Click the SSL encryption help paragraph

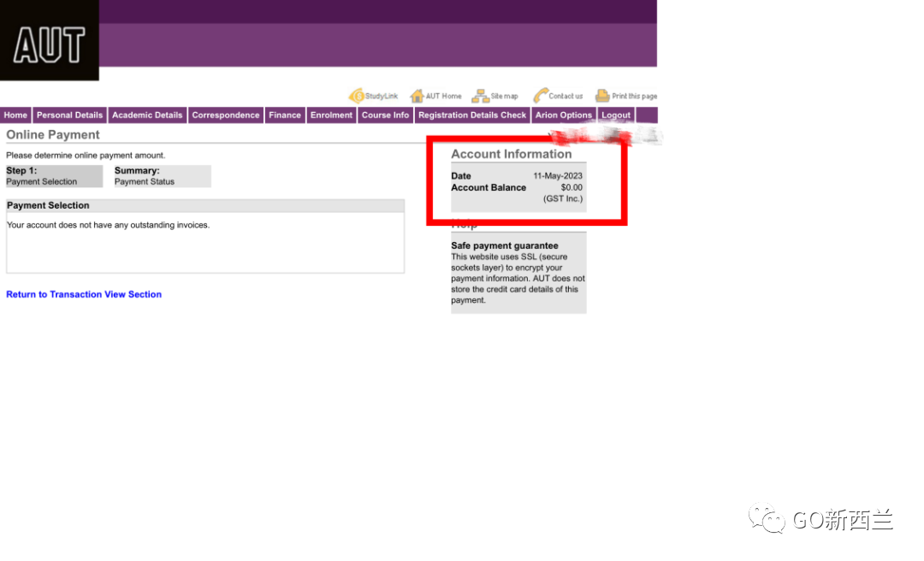tap(518, 278)
